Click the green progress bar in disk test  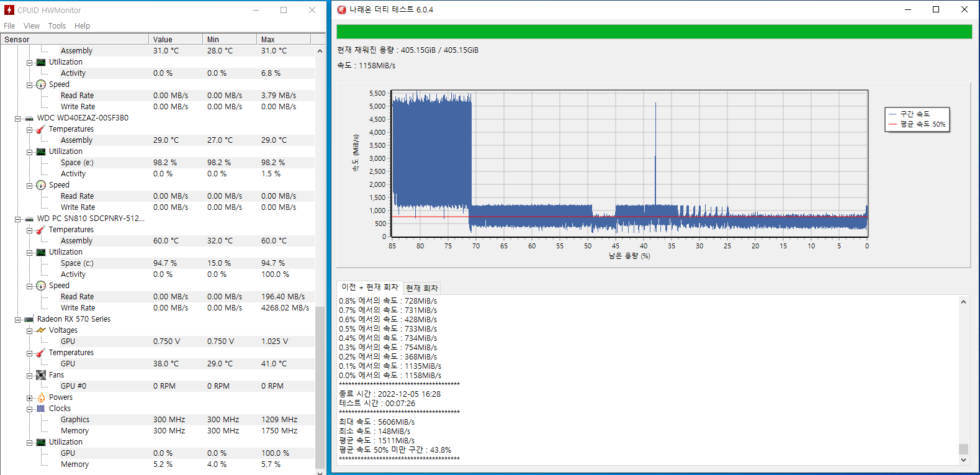[654, 32]
